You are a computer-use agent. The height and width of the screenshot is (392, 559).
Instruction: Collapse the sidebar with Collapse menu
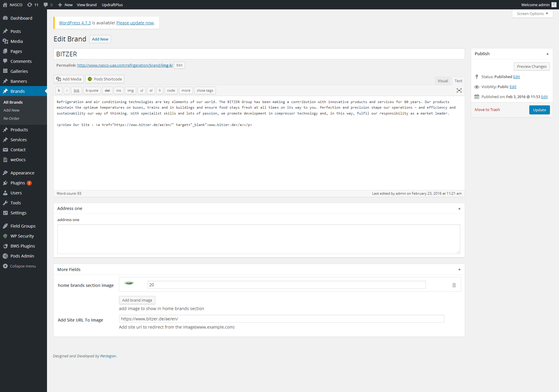19,266
